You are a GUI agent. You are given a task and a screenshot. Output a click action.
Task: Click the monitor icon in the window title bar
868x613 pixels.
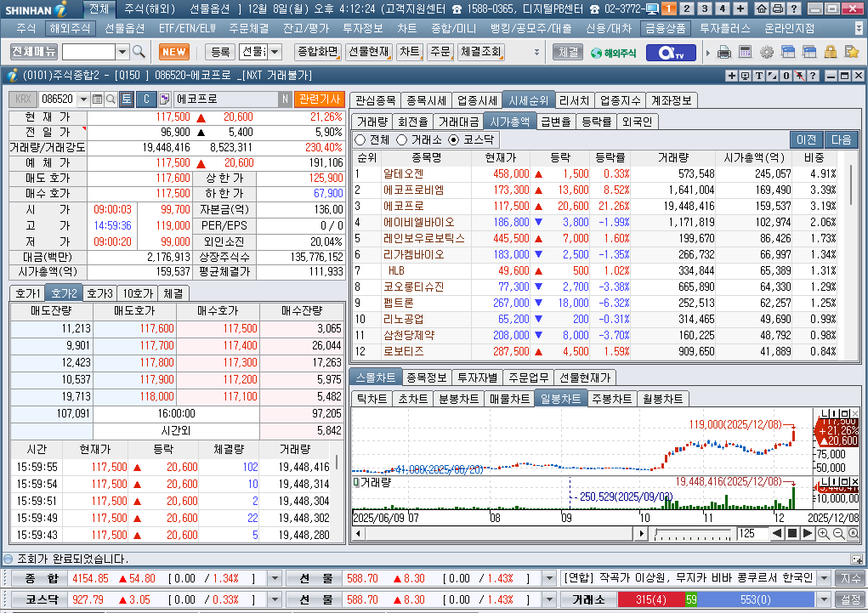(745, 76)
